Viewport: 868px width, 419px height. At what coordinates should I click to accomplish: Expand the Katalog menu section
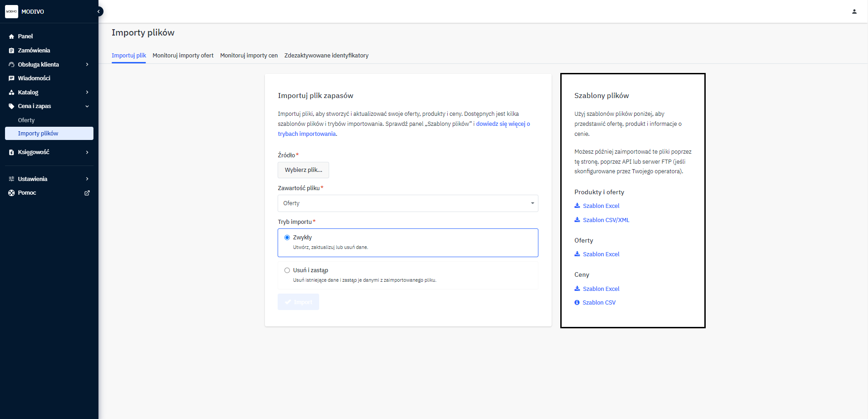(x=87, y=93)
